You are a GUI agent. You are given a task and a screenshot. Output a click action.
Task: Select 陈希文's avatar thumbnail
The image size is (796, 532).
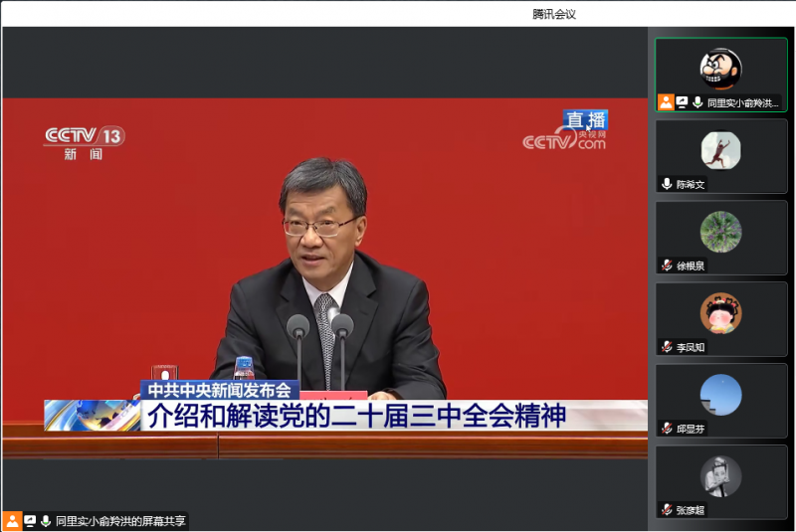click(x=720, y=150)
